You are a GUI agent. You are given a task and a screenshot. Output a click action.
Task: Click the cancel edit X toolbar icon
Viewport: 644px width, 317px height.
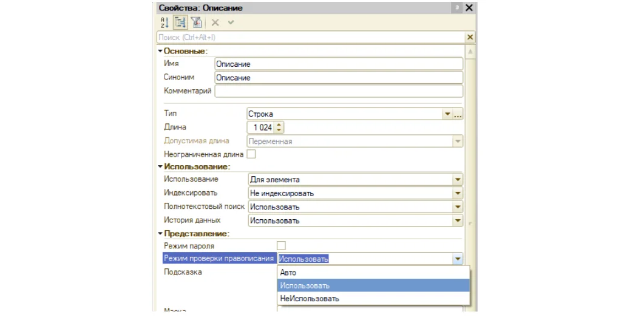tap(215, 22)
